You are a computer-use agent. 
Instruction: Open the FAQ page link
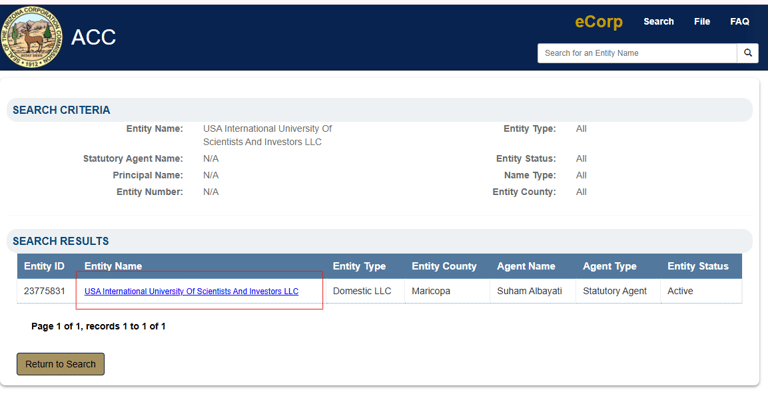(x=740, y=22)
